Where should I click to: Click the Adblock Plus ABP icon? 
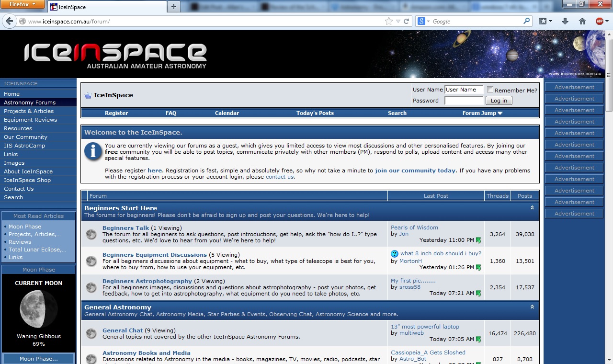tap(599, 21)
